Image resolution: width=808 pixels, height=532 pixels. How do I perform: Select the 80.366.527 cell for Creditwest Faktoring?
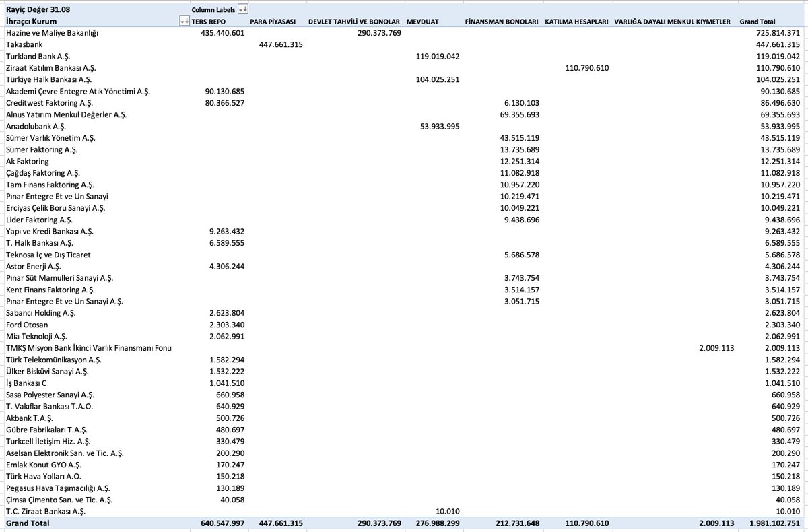225,103
